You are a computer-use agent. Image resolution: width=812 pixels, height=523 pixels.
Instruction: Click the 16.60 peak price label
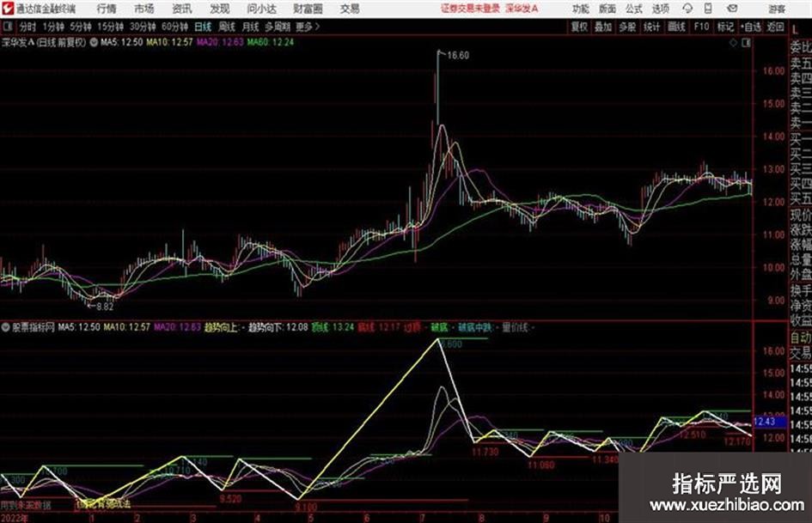pos(458,56)
